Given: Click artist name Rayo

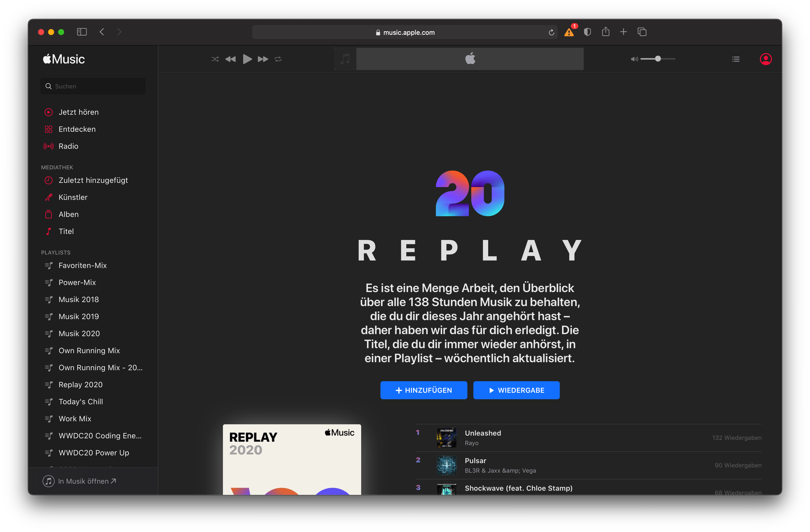Looking at the screenshot, I should [472, 443].
